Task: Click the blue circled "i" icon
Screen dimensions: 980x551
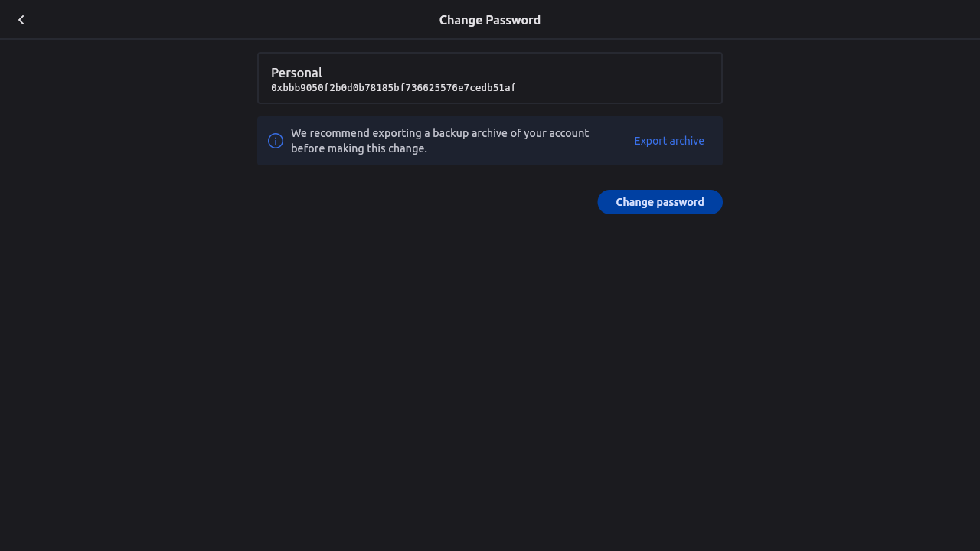Action: click(276, 141)
